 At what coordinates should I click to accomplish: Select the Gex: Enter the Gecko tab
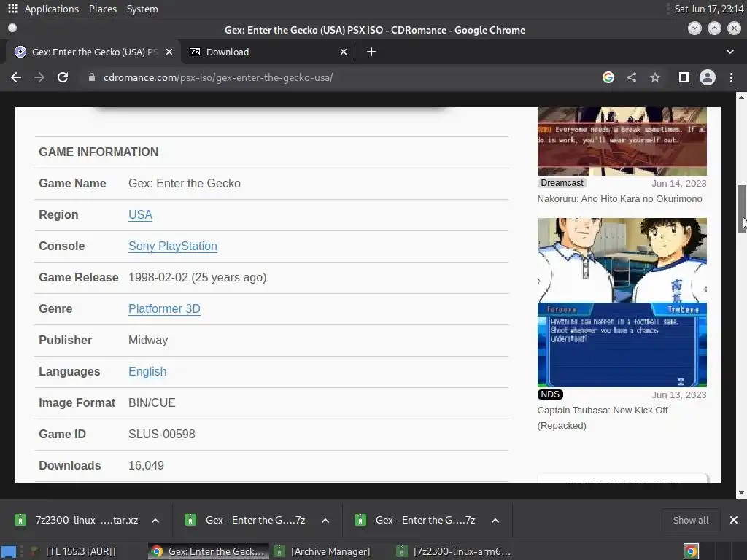[93, 52]
